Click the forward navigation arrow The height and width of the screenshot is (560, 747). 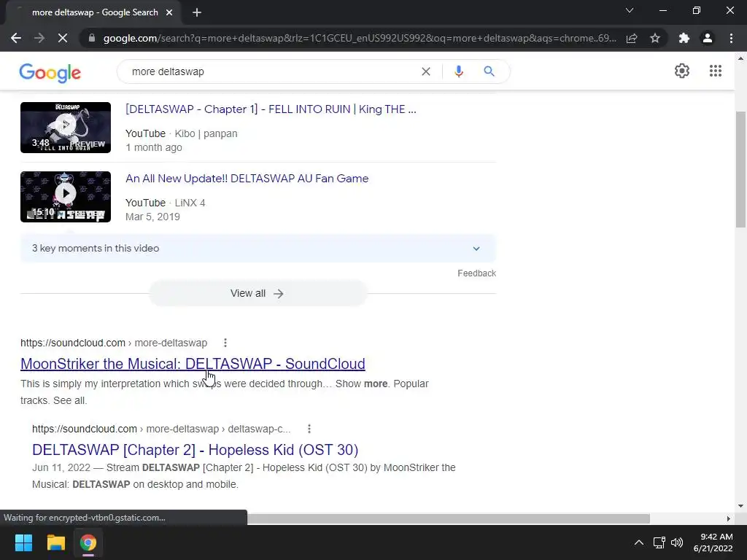pyautogui.click(x=39, y=38)
